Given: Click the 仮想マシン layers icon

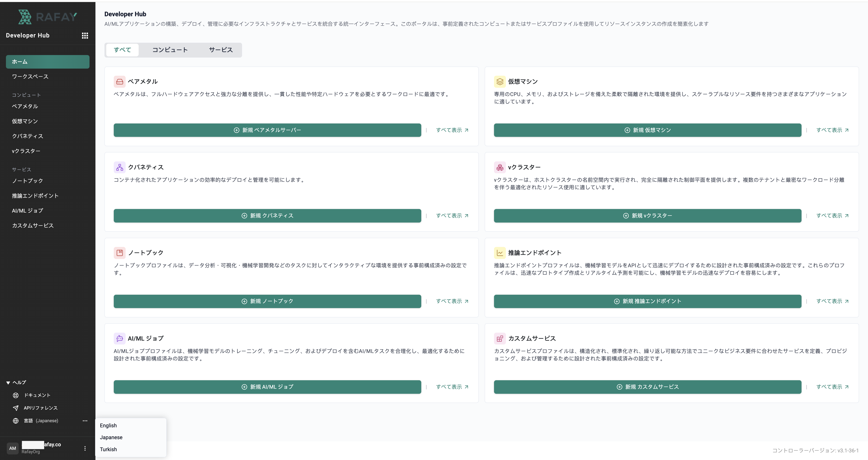Looking at the screenshot, I should [500, 81].
